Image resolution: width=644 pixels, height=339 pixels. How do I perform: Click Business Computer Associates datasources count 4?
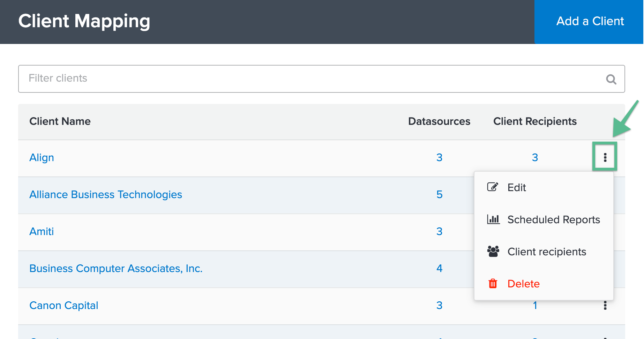coord(439,269)
